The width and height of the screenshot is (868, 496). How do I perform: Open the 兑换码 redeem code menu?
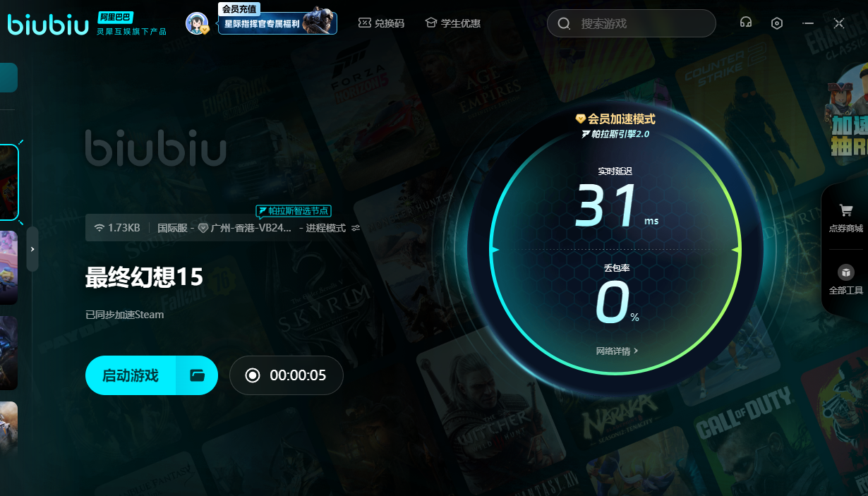pyautogui.click(x=381, y=23)
